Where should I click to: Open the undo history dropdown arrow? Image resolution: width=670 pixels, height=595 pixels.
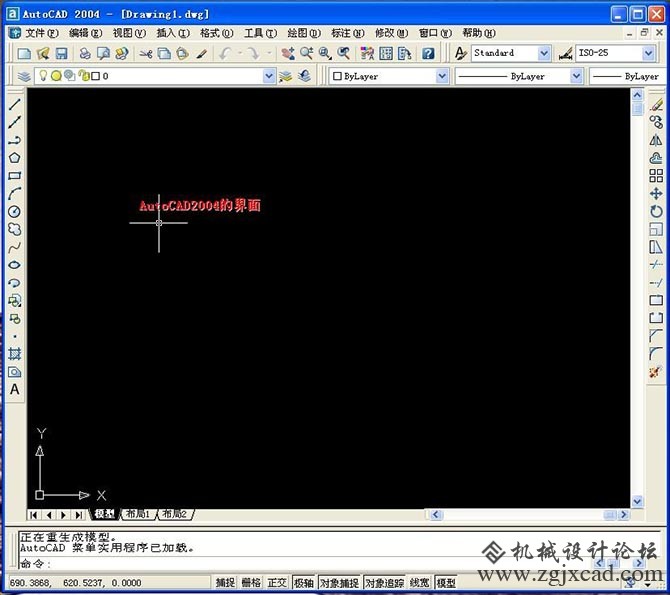pos(239,53)
